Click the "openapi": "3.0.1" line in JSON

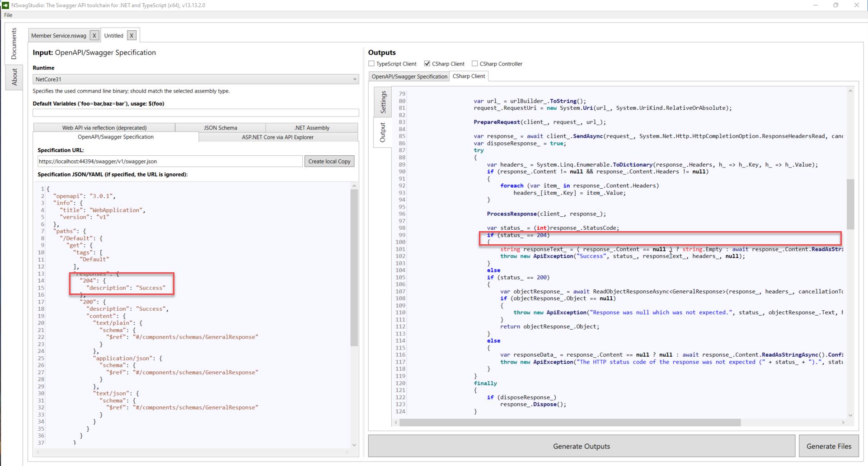(84, 196)
